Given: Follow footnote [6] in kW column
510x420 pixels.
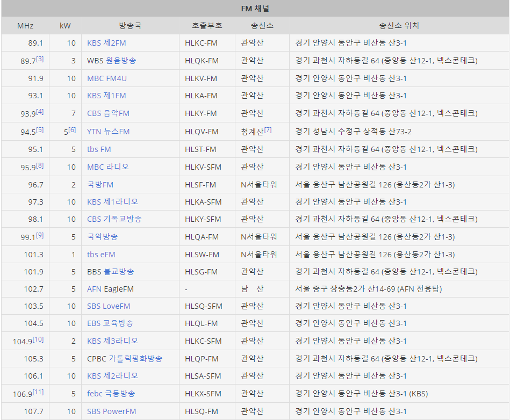Looking at the screenshot, I should (72, 130).
